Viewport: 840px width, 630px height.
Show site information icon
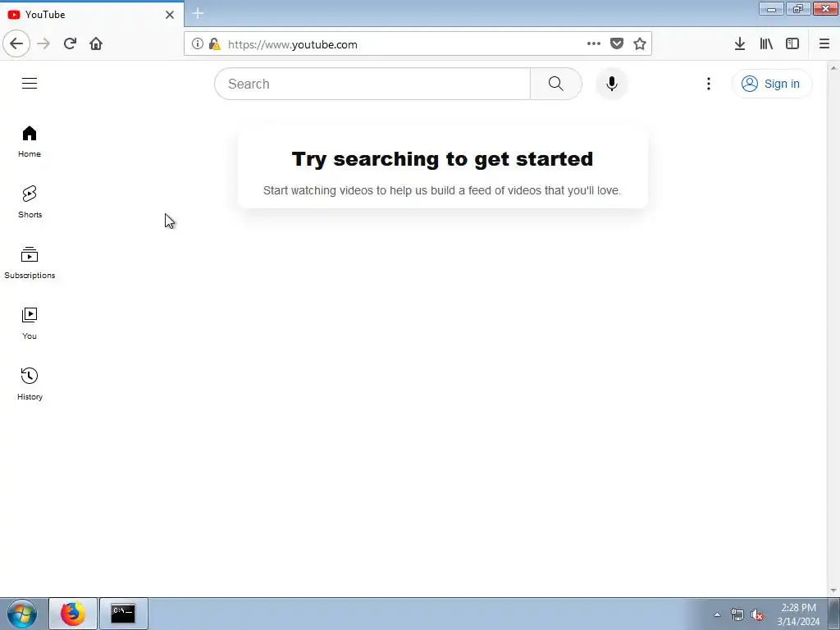pos(197,44)
